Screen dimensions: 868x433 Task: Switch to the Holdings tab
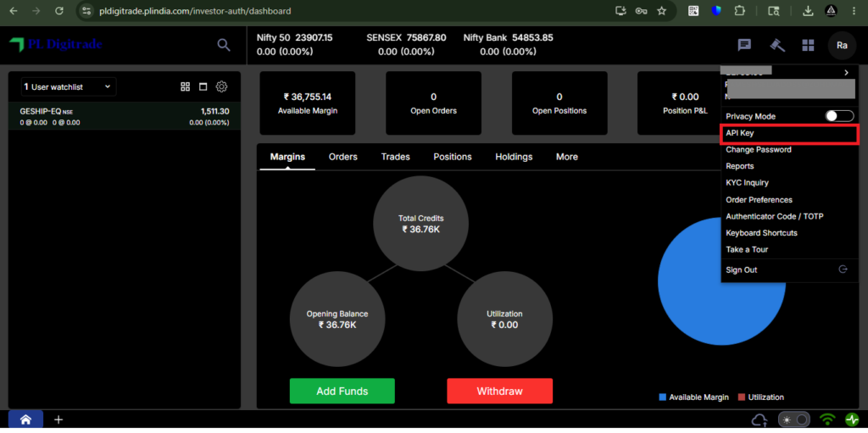pyautogui.click(x=514, y=157)
